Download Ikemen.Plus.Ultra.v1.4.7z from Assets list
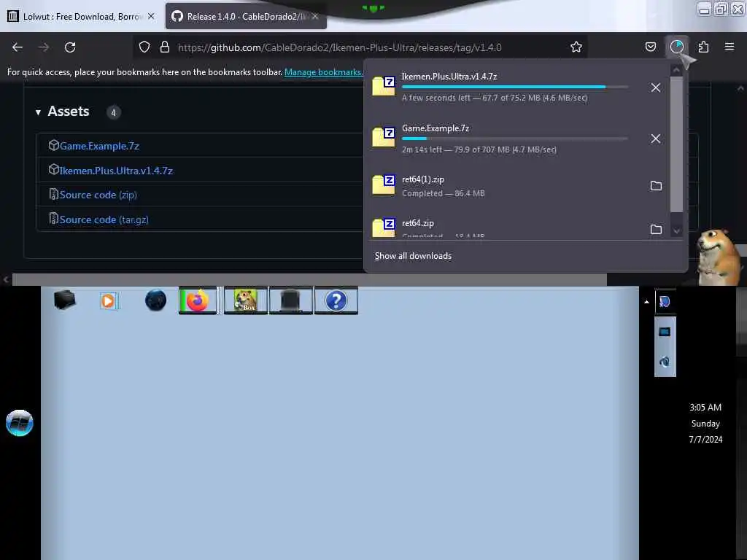This screenshot has width=747, height=560. [x=116, y=171]
